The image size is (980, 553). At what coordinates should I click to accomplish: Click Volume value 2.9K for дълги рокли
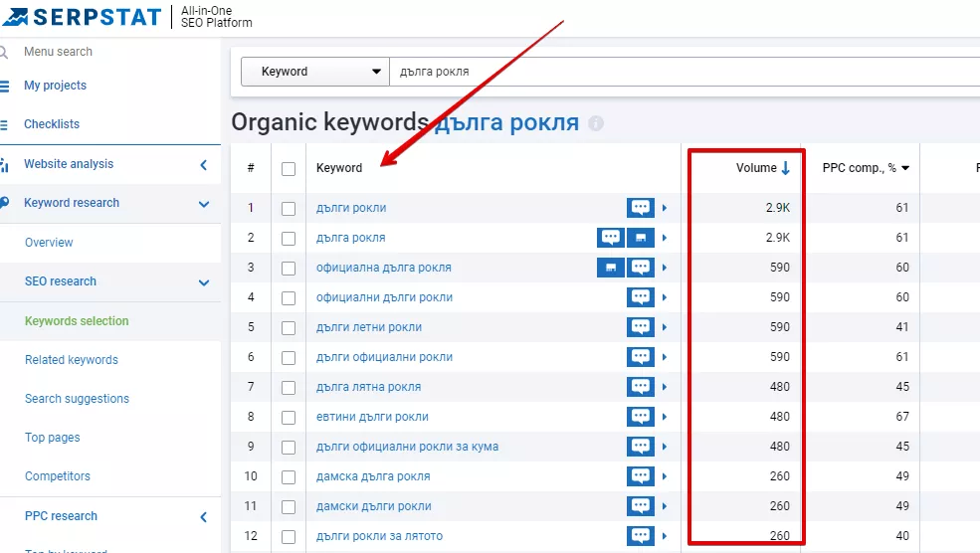click(777, 208)
